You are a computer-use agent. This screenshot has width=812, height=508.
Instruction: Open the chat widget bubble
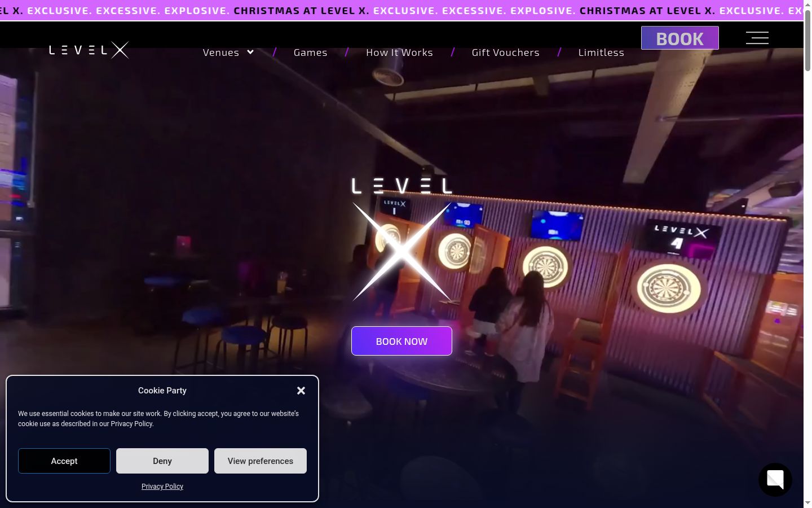point(775,479)
